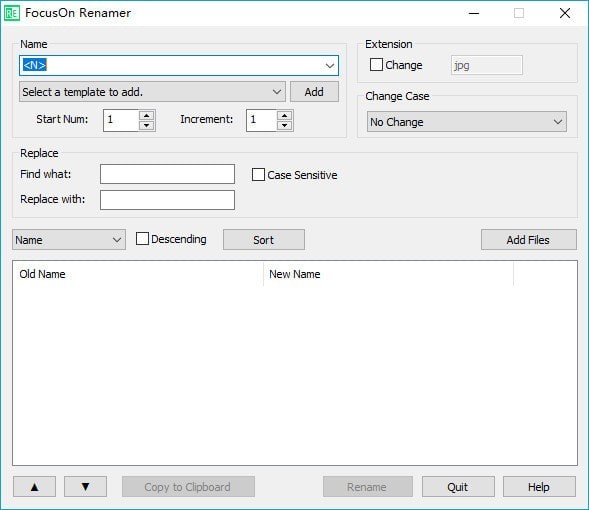Open the sort-by Name dropdown
589x510 pixels.
(x=69, y=240)
